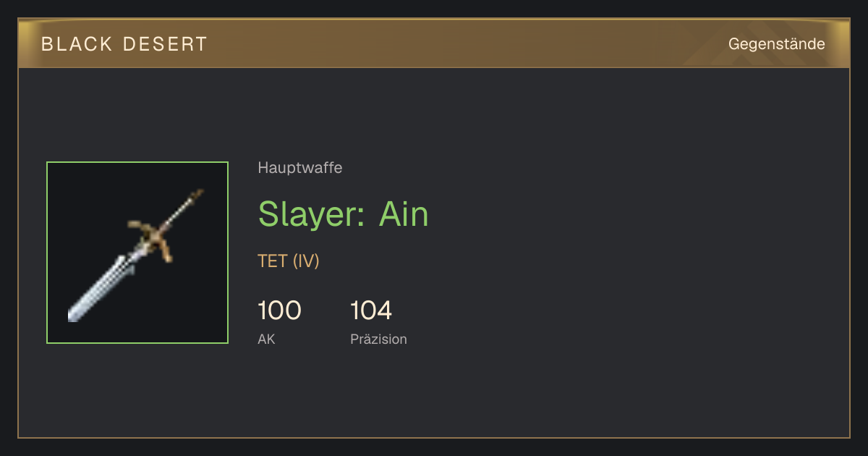868x456 pixels.
Task: Select the green border of item thumbnail
Action: pyautogui.click(x=137, y=162)
